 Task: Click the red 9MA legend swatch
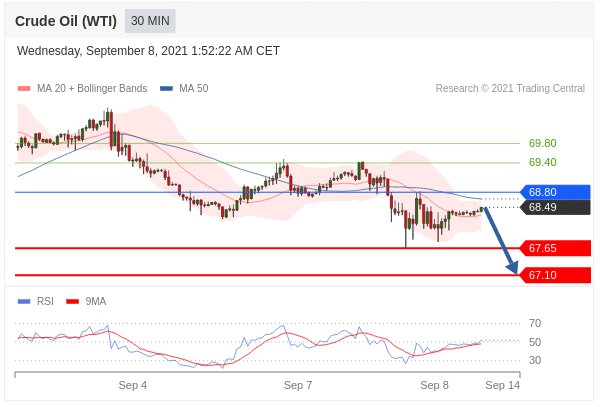click(72, 301)
